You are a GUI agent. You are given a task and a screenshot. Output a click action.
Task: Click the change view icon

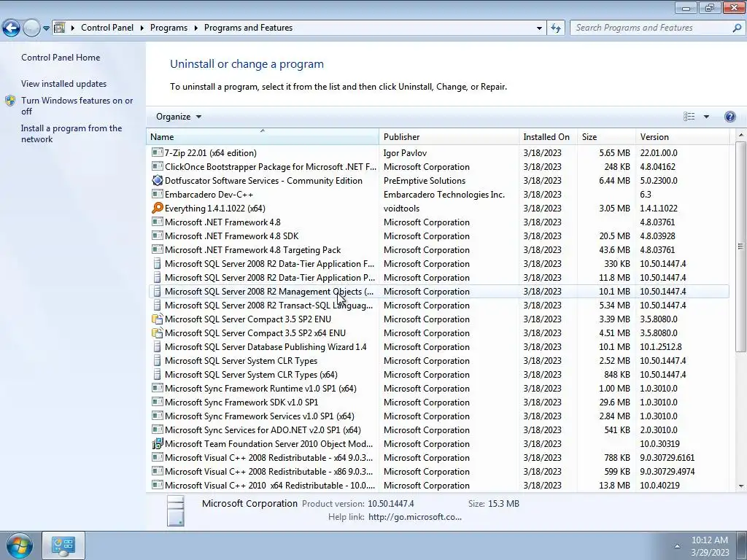point(689,117)
